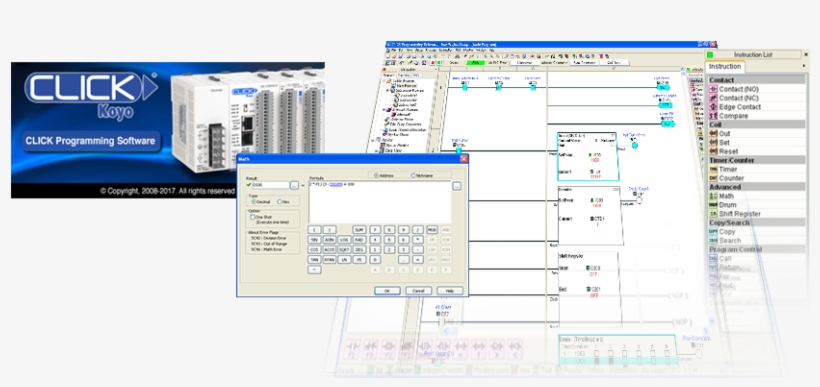
Task: Insert LN function in formula
Action: (344, 259)
